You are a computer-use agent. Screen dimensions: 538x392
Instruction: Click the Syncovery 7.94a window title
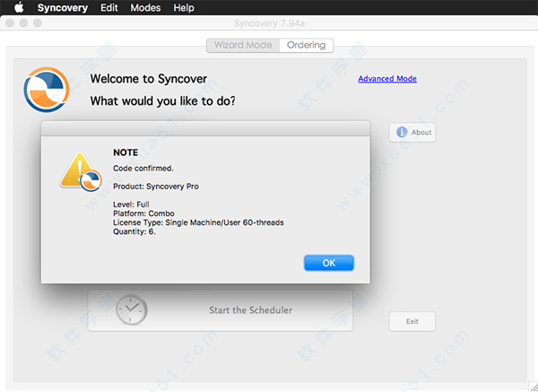[x=269, y=23]
